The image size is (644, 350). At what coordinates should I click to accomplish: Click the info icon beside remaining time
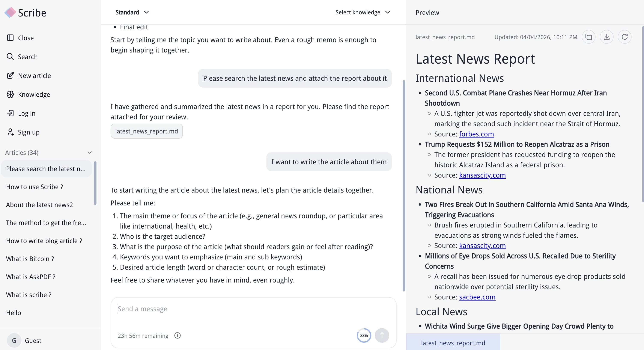pos(177,335)
